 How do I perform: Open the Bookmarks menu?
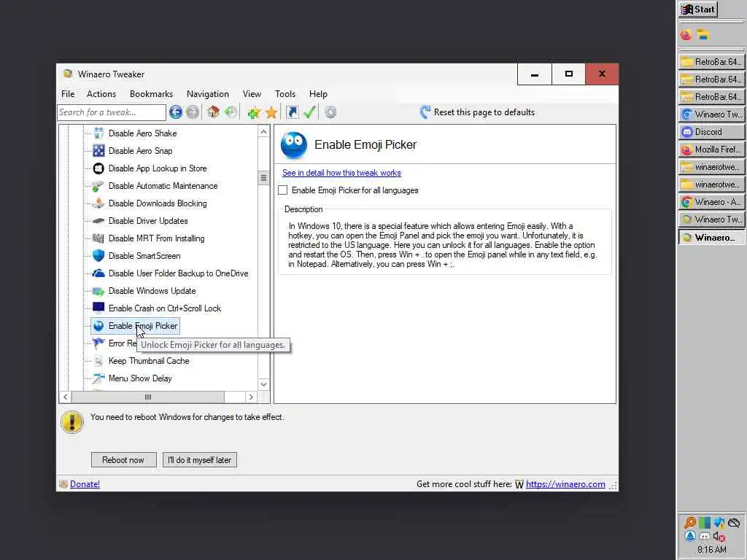[152, 94]
